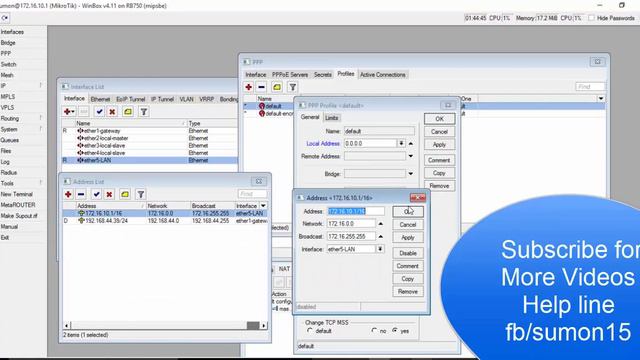Click Disable in the Address dialog
640x360 pixels.
pyautogui.click(x=408, y=253)
